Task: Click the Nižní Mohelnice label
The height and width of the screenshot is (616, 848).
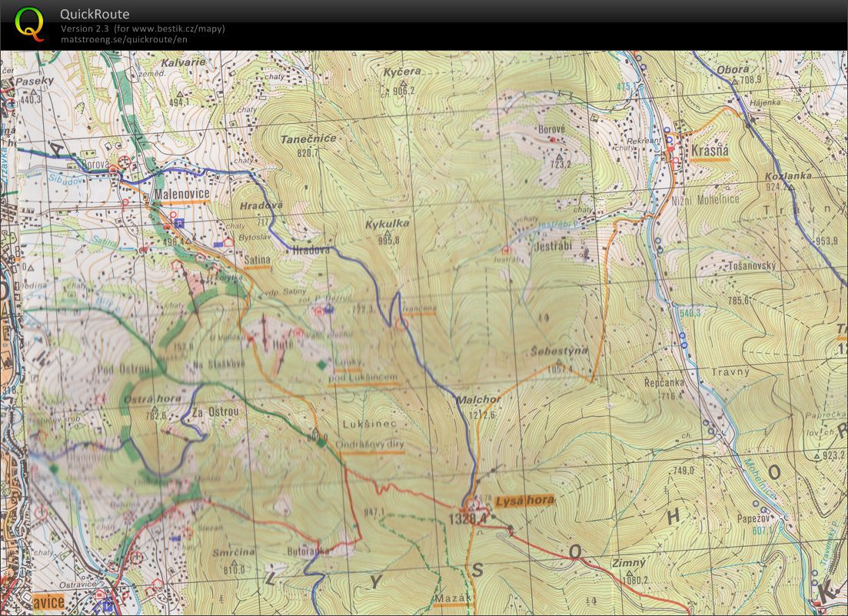Action: 705,199
